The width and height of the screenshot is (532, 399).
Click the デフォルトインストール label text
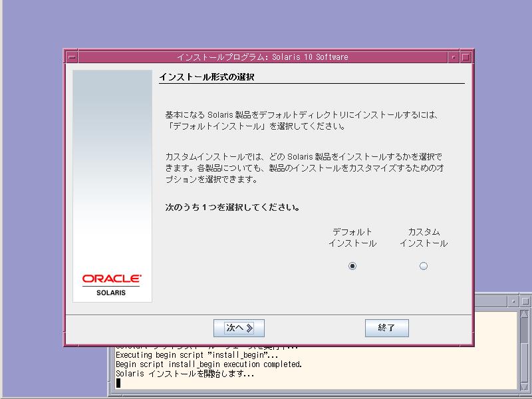point(352,237)
